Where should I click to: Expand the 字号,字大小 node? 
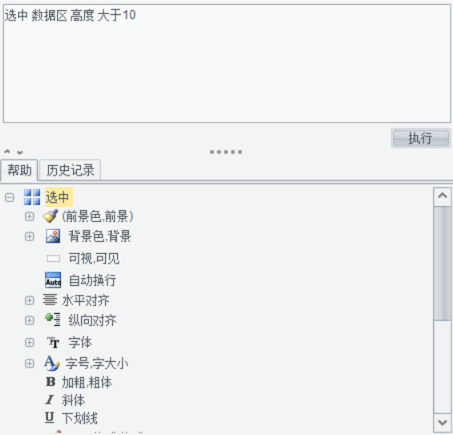click(29, 363)
